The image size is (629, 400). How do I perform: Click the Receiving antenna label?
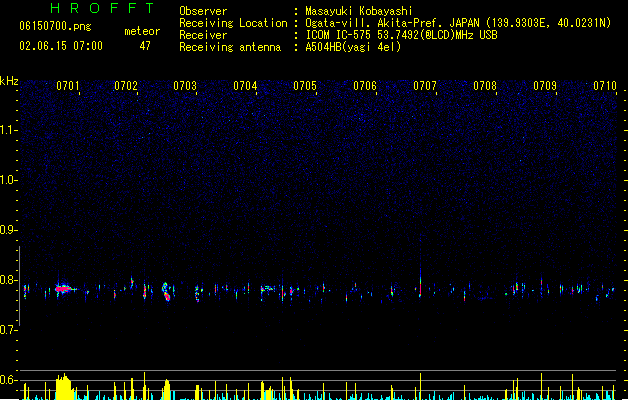point(230,47)
